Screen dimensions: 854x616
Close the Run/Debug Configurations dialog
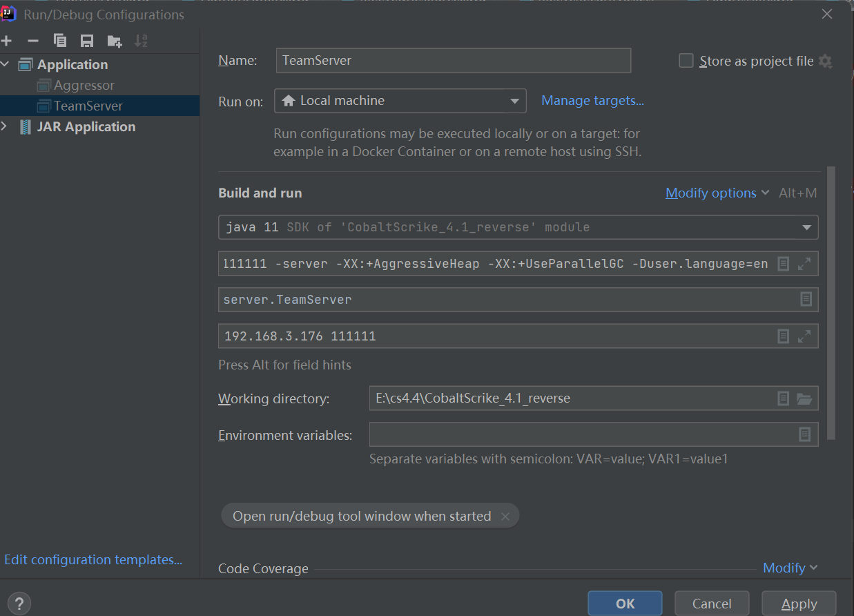click(x=826, y=14)
